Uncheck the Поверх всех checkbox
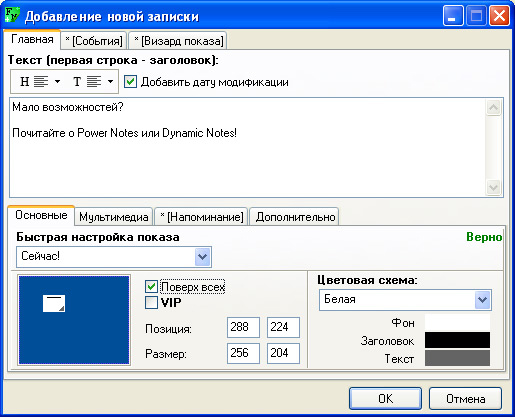 pyautogui.click(x=151, y=286)
